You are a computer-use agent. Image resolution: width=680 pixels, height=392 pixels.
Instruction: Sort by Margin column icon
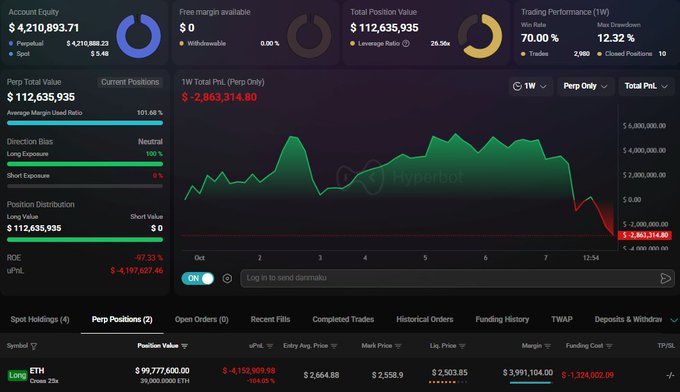548,346
